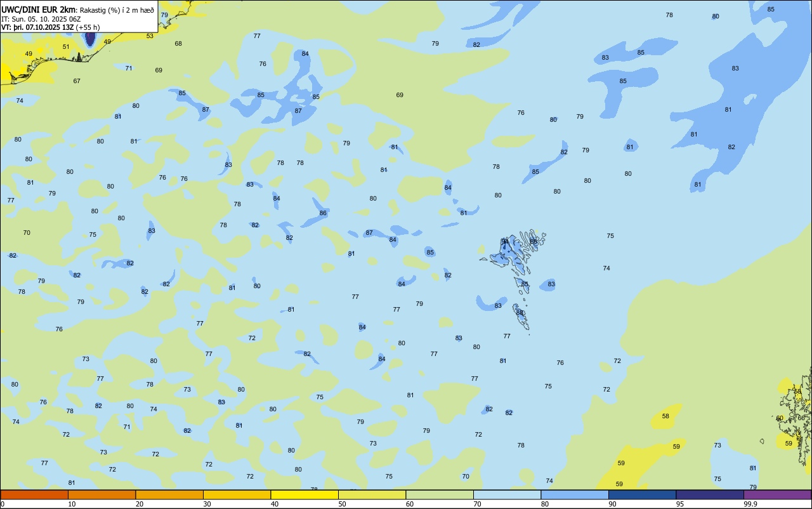This screenshot has height=509, width=812.
Task: Click the 20–30% amber legend swatch
Action: tap(169, 494)
